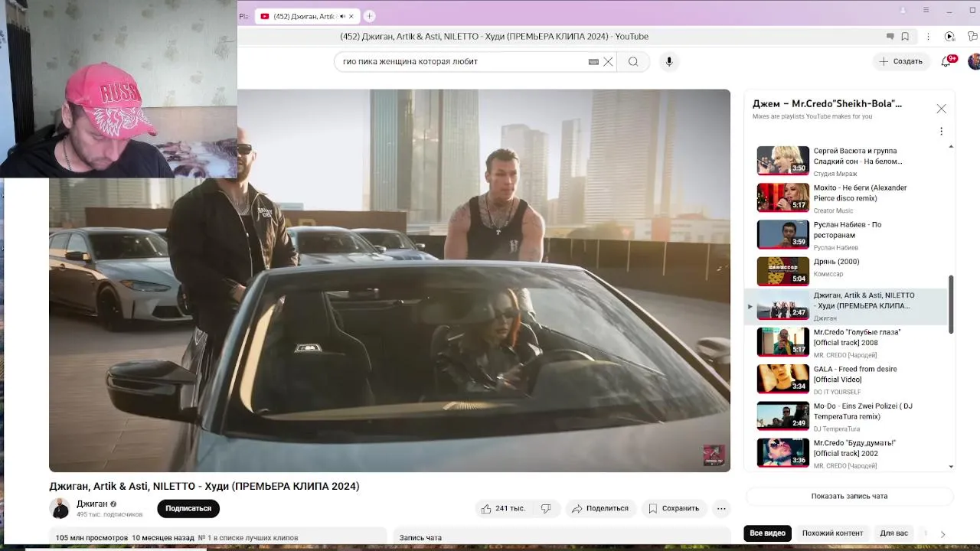Click the Поделиться share button

(600, 508)
